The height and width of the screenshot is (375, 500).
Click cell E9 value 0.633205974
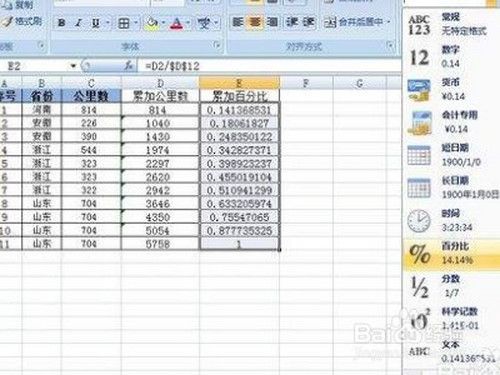(x=239, y=204)
